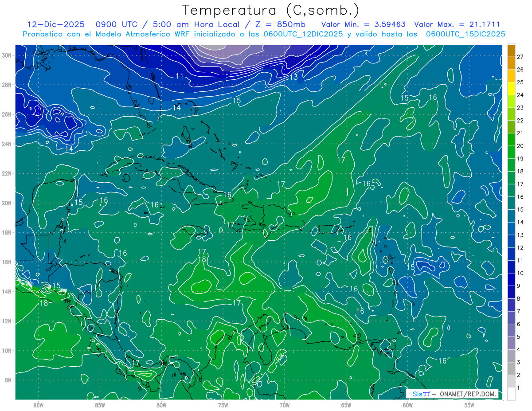The height and width of the screenshot is (411, 532).
Task: Click color scale label '25'
Action: click(x=520, y=82)
